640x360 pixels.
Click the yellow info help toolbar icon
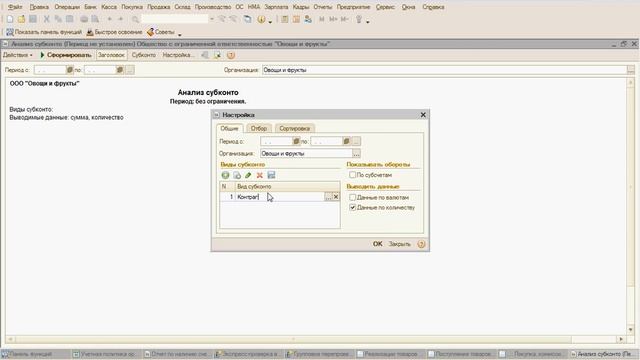point(261,19)
